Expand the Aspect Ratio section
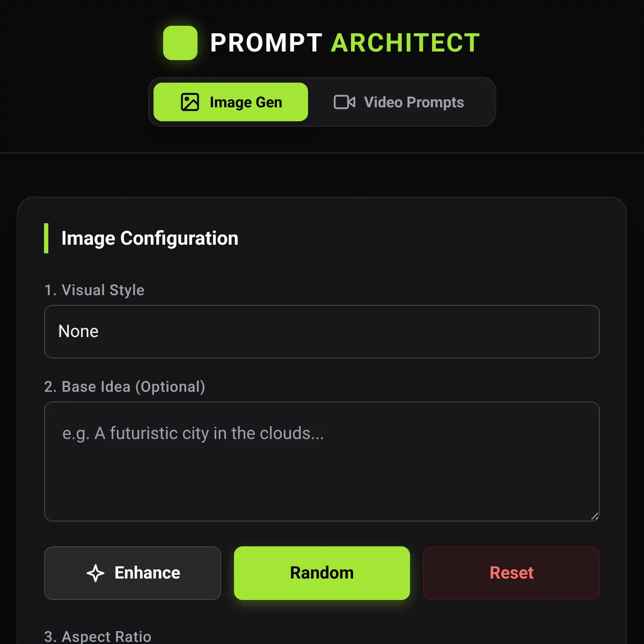This screenshot has height=644, width=644. pyautogui.click(x=98, y=636)
